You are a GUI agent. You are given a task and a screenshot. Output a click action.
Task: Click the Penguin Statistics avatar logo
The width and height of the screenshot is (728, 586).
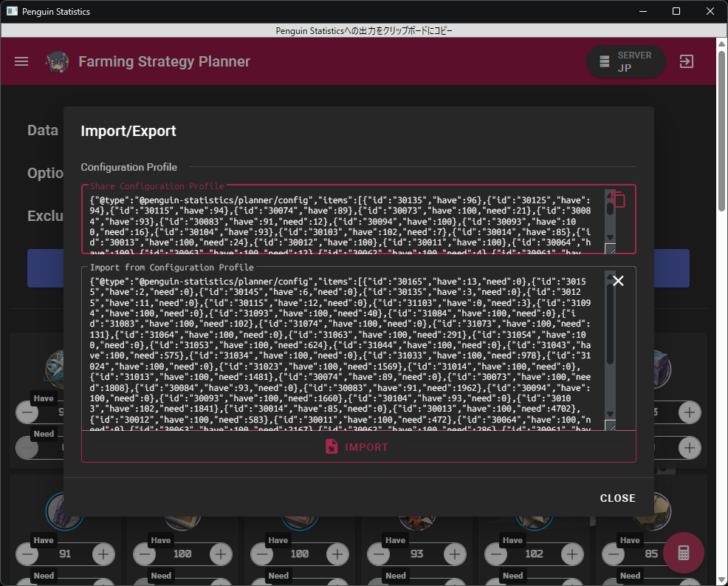coord(58,61)
